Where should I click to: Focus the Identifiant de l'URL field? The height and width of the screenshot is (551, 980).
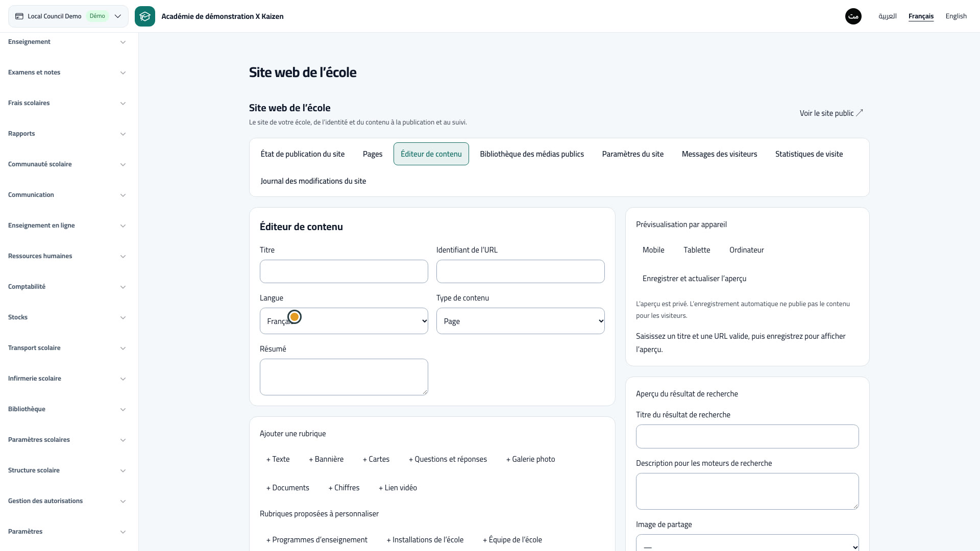click(520, 271)
